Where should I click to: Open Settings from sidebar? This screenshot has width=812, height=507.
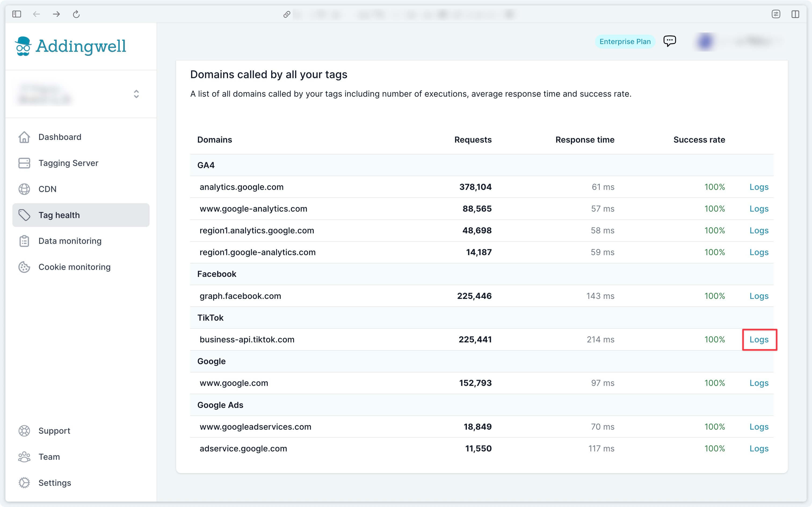(x=54, y=483)
